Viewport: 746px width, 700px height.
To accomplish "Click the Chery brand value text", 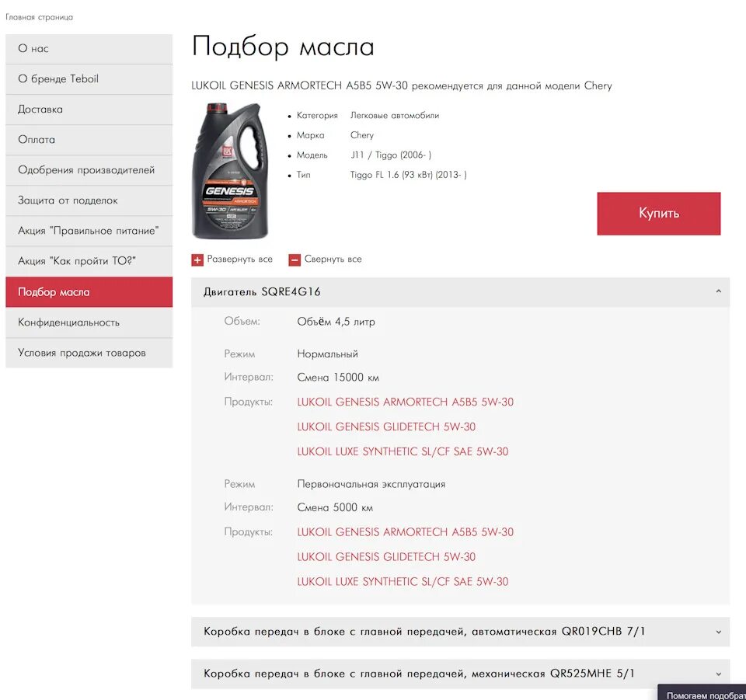I will [362, 135].
